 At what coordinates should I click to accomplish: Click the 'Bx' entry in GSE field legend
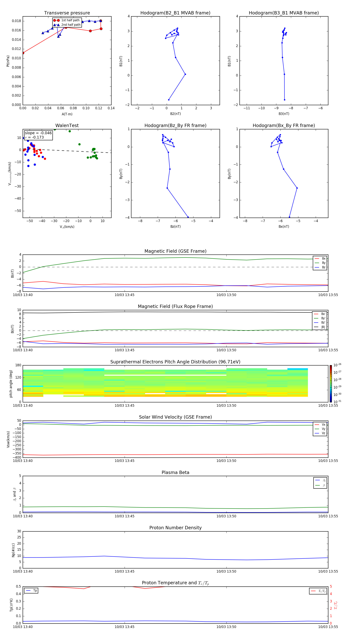(x=320, y=259)
